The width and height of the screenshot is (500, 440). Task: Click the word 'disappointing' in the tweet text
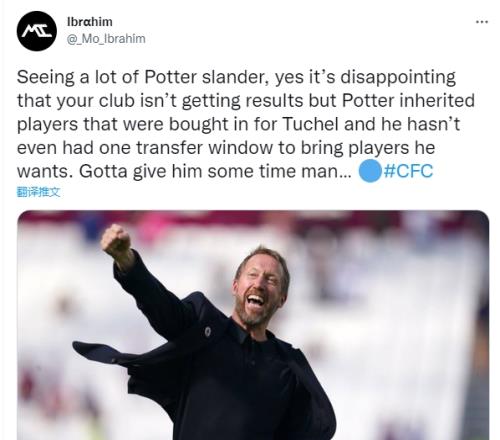pyautogui.click(x=398, y=78)
